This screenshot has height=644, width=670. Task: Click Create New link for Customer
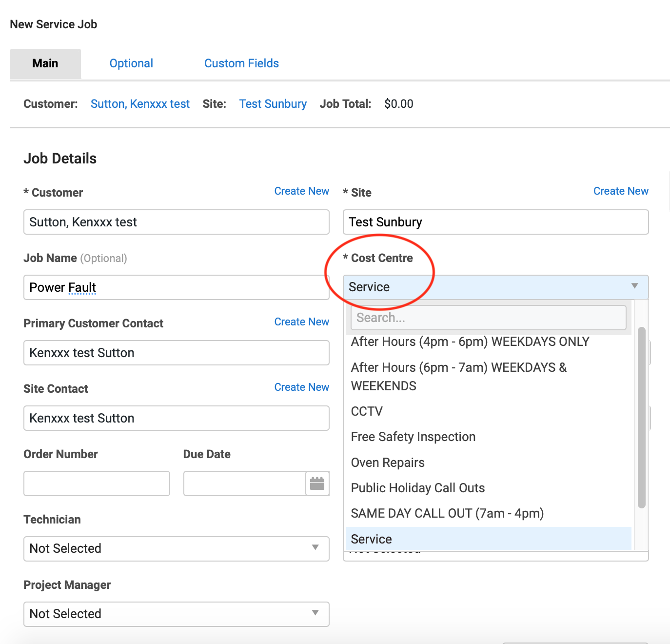click(301, 191)
